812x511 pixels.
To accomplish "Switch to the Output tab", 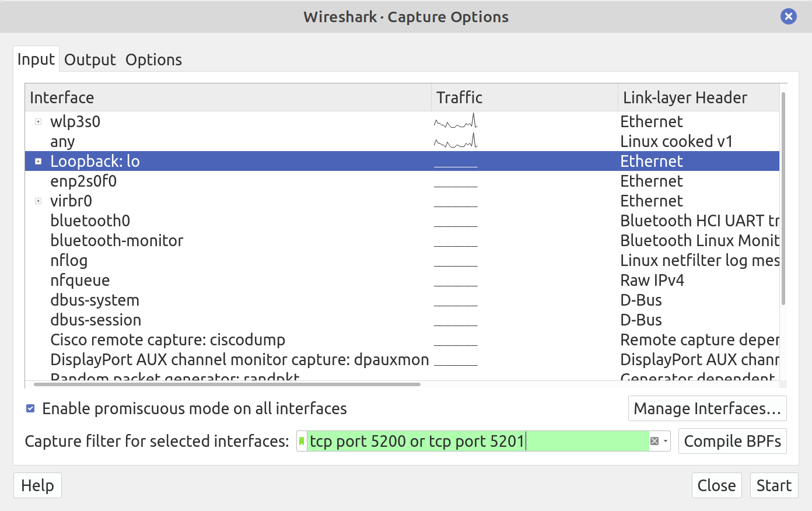I will pos(90,60).
